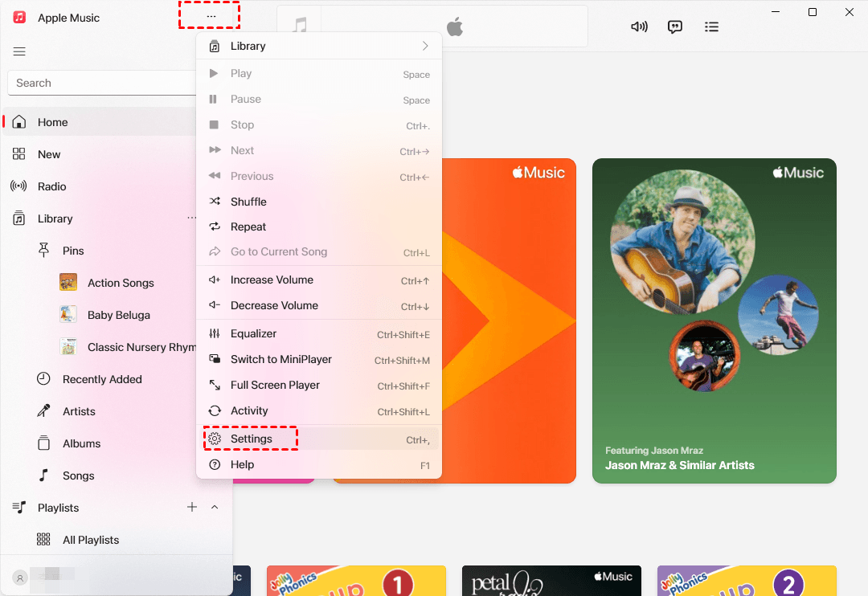Click the Apple Music app logo
Viewport: 868px width, 596px height.
[19, 17]
